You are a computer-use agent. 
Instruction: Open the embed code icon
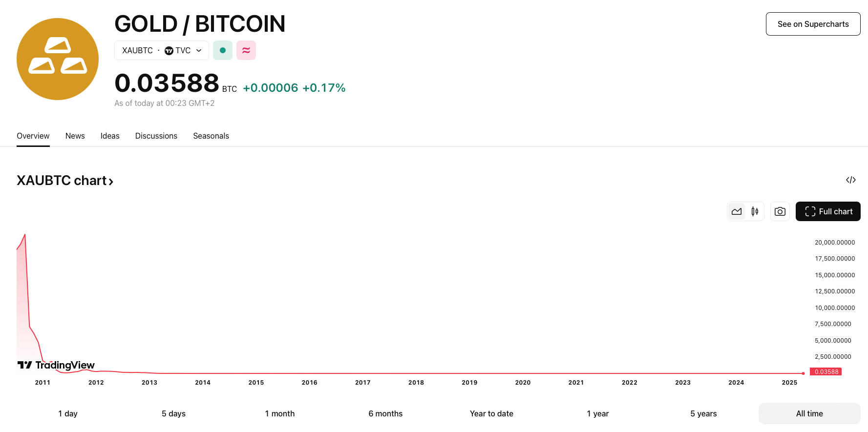click(850, 180)
